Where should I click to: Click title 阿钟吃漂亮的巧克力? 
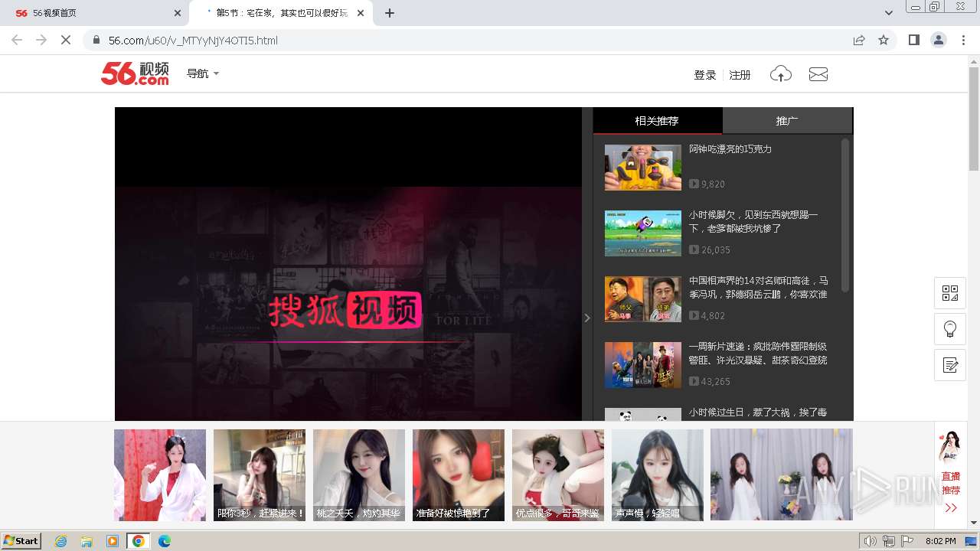coord(730,149)
